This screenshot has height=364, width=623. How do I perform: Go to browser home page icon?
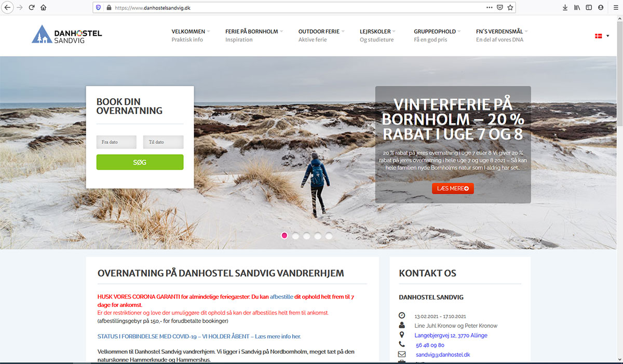click(44, 7)
